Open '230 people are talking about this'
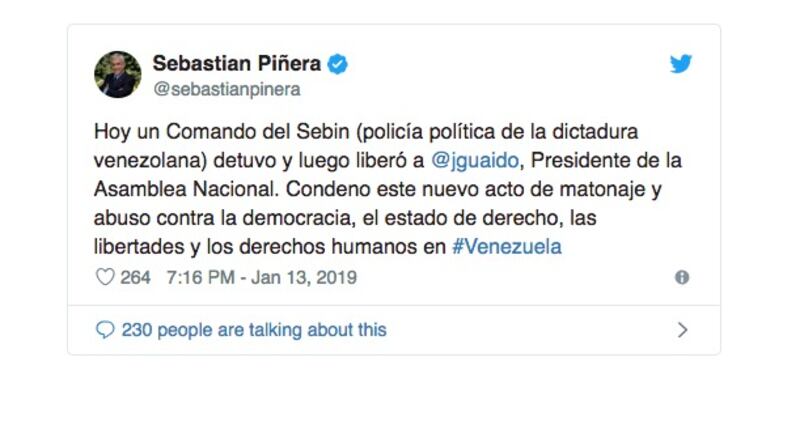Viewport: 800px width, 425px height. coord(254,330)
